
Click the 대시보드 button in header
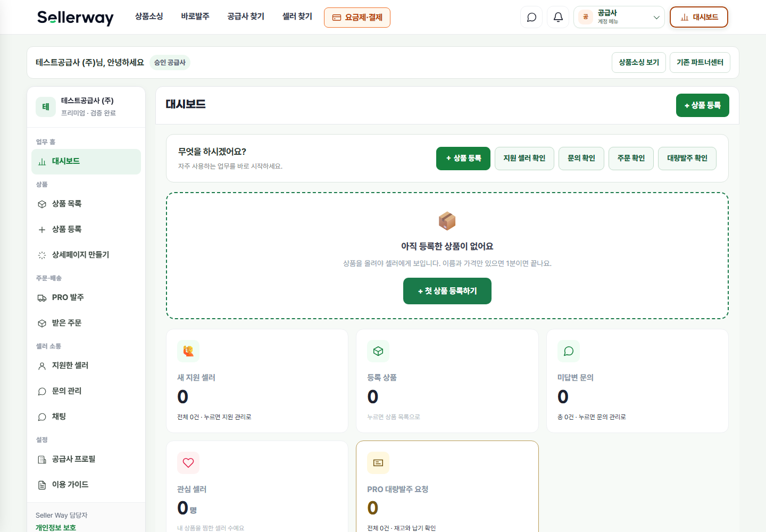[x=699, y=17]
